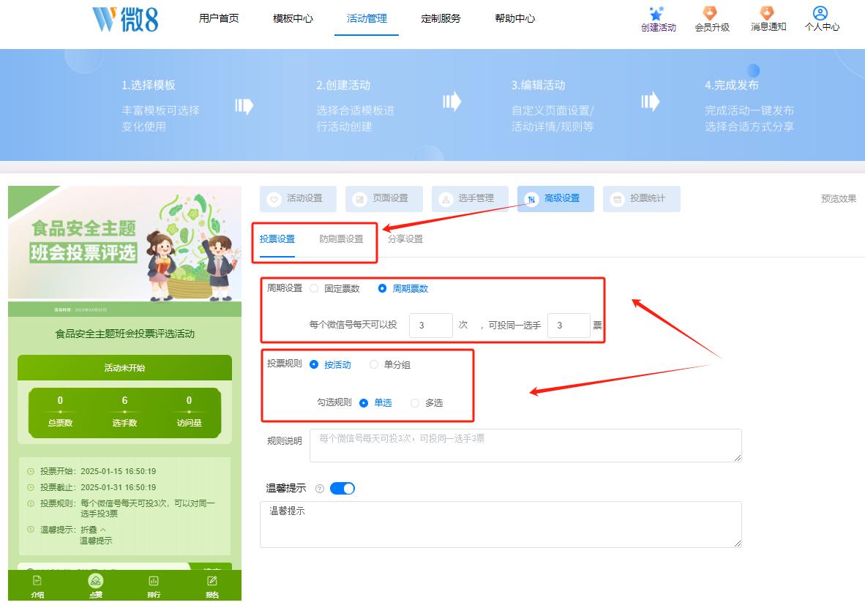Select 投票设置 sub-tab
The height and width of the screenshot is (616, 865).
tap(277, 239)
